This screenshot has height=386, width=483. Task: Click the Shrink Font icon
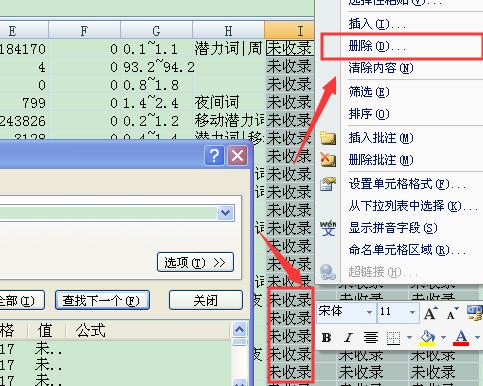point(452,313)
